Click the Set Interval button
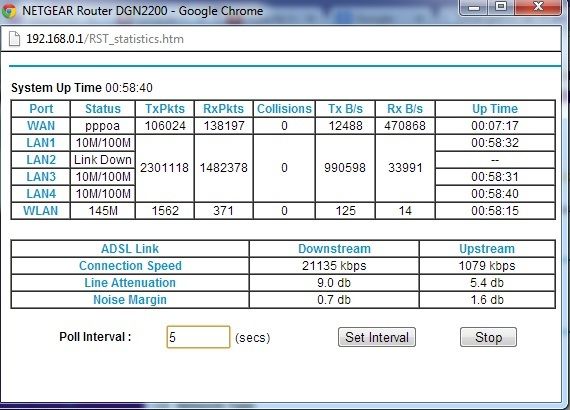The height and width of the screenshot is (410, 570). pyautogui.click(x=377, y=337)
